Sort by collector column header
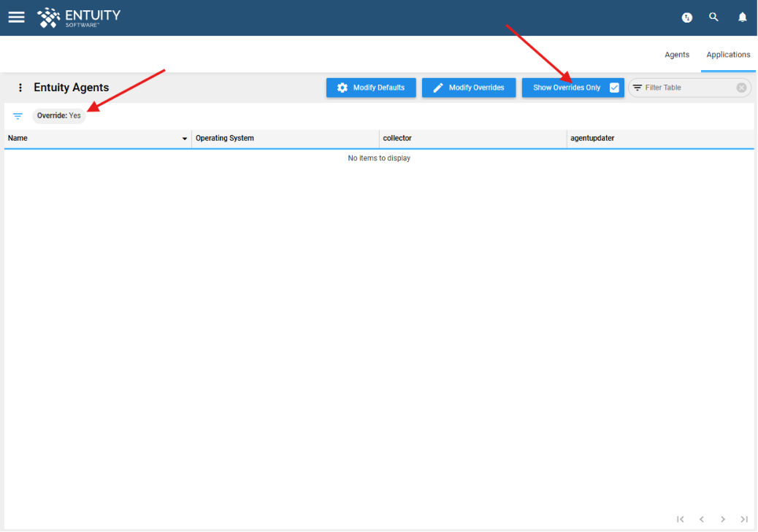 pyautogui.click(x=472, y=138)
